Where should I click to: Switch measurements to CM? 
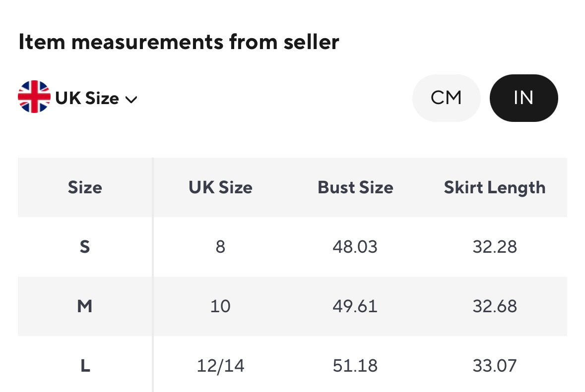pos(446,98)
